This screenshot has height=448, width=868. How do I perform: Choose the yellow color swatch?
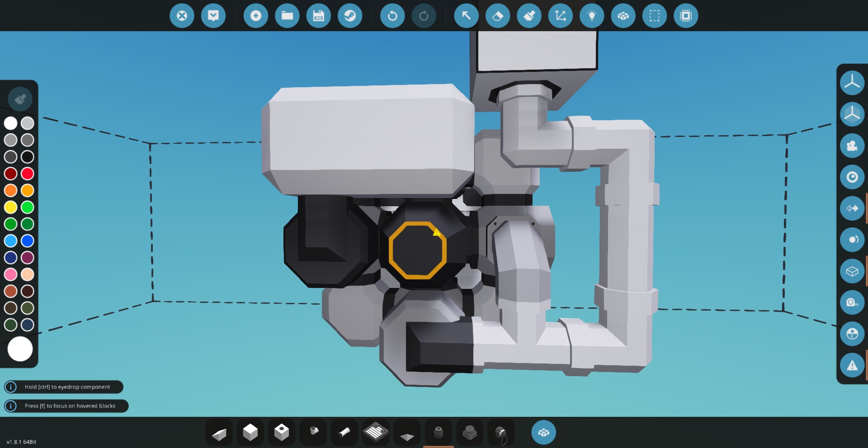point(11,207)
